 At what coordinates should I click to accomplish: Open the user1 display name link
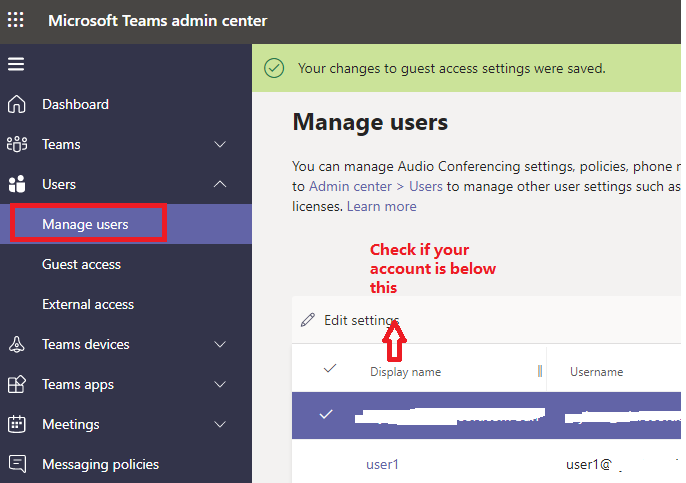click(382, 464)
